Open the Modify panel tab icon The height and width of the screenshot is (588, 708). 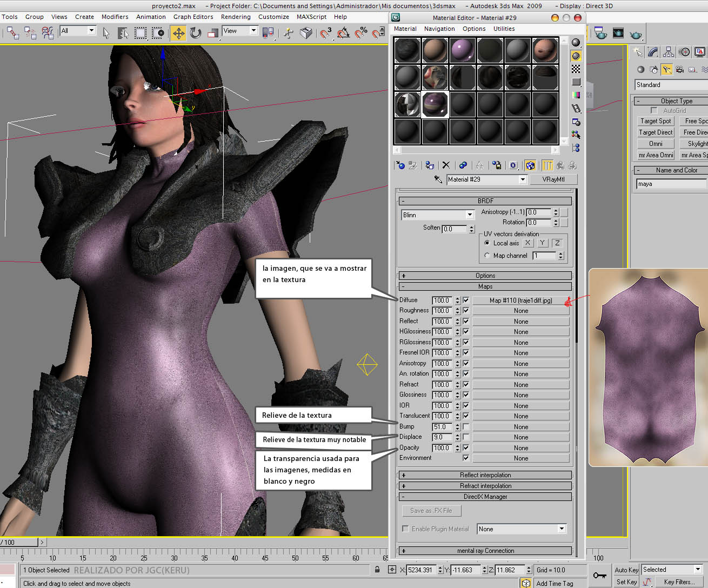653,52
